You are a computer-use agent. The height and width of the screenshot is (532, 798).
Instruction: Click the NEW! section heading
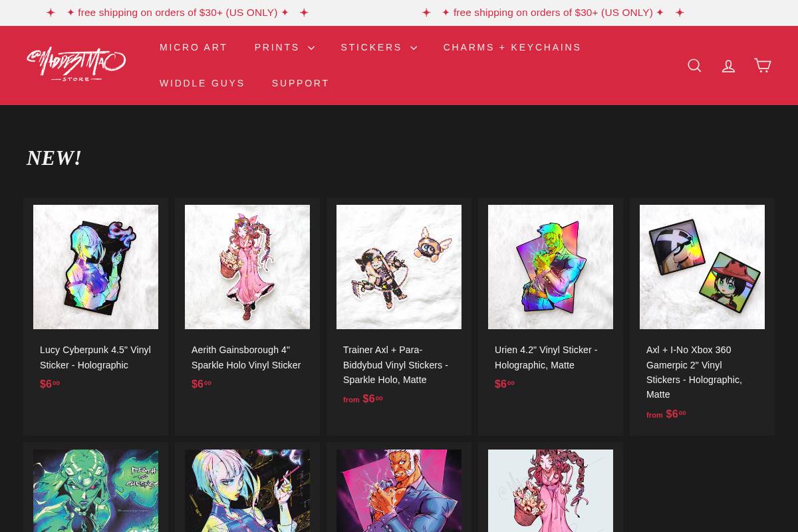(x=54, y=158)
